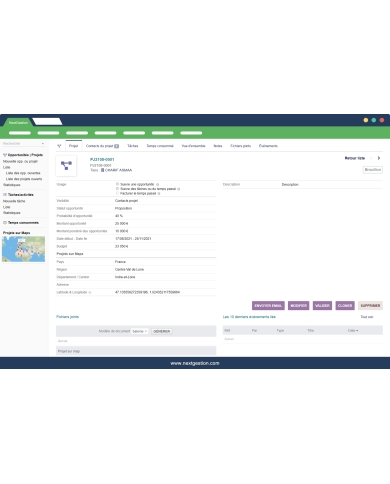Click the Retour liste link
The image size is (390, 484).
pyautogui.click(x=355, y=158)
